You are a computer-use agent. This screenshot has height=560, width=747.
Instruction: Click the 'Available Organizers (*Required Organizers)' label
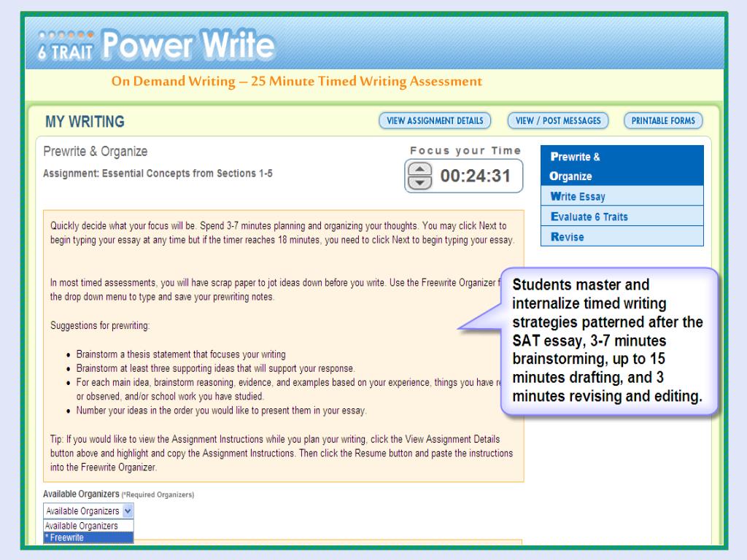[x=119, y=494]
